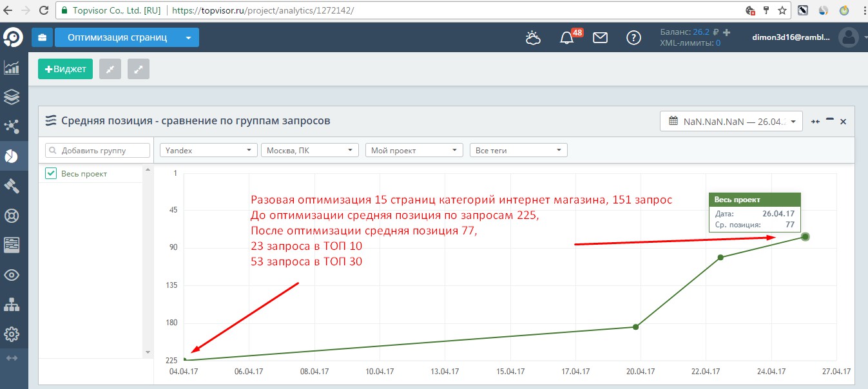
Task: Open the Мой проект dropdown
Action: point(414,150)
